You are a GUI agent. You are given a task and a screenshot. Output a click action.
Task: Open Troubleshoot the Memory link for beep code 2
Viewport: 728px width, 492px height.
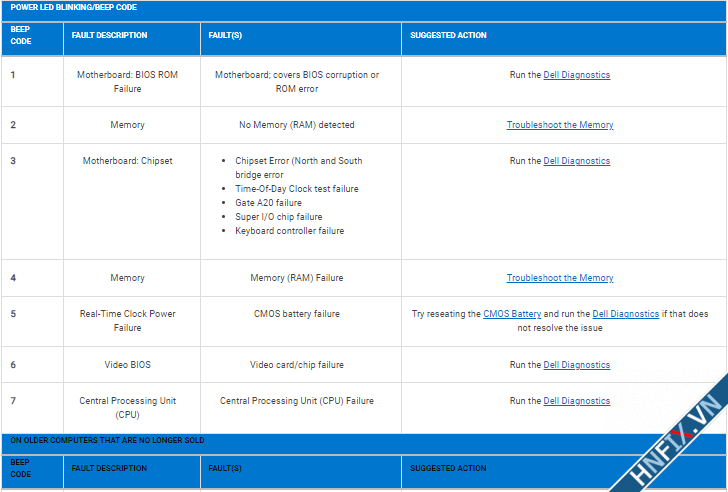[559, 125]
